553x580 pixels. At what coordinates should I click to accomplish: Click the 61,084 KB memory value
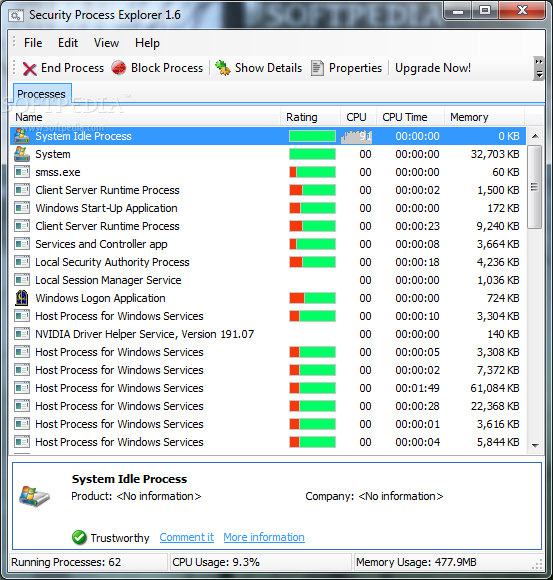click(x=495, y=388)
